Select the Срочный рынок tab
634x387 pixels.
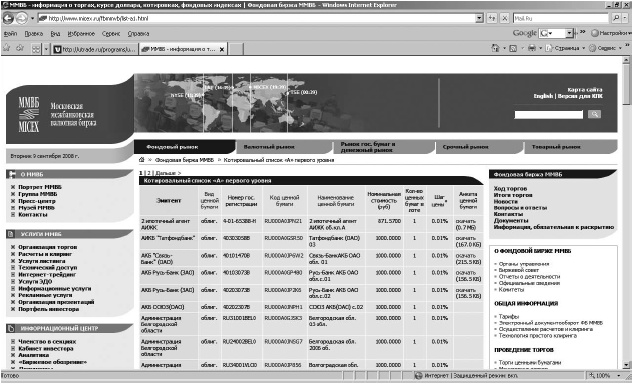465,147
